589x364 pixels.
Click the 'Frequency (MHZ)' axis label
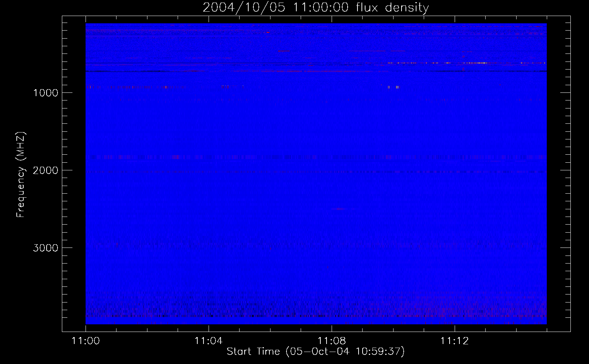point(21,175)
